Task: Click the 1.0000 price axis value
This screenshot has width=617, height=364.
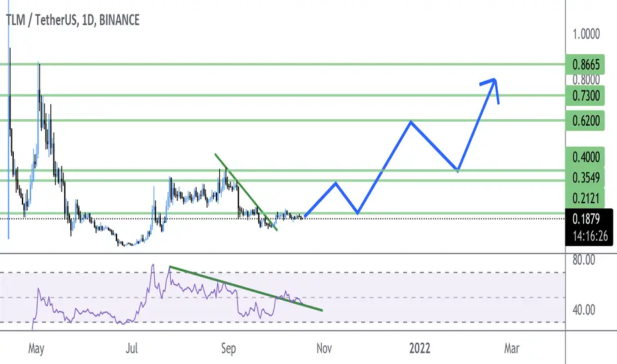Action: pos(586,34)
